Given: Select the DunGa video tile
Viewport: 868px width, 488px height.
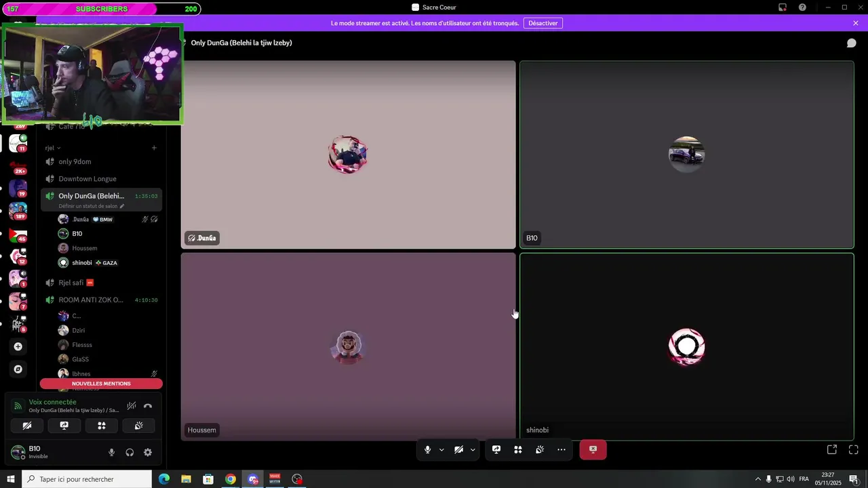Looking at the screenshot, I should (x=349, y=155).
